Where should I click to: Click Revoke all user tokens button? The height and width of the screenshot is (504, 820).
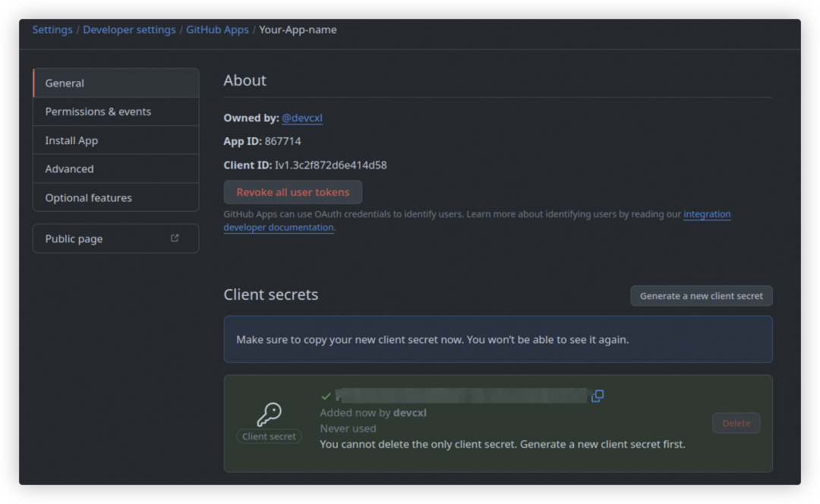click(x=293, y=192)
